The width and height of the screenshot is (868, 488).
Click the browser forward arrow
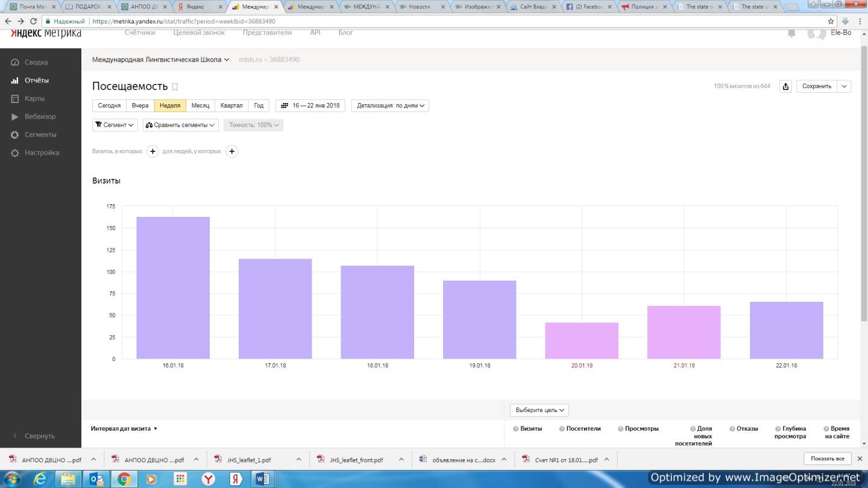21,21
